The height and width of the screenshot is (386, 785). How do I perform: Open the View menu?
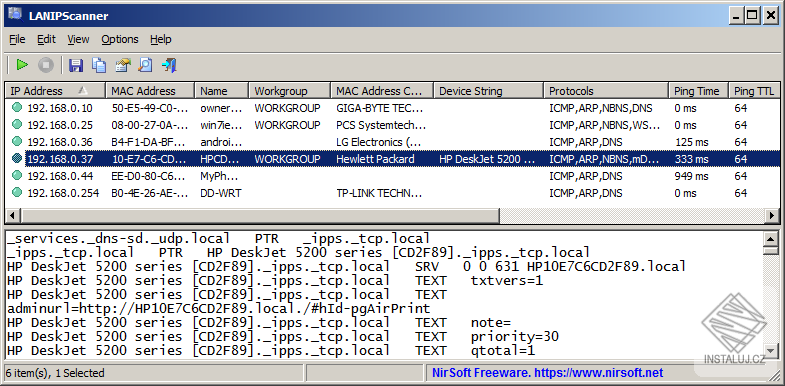(78, 39)
